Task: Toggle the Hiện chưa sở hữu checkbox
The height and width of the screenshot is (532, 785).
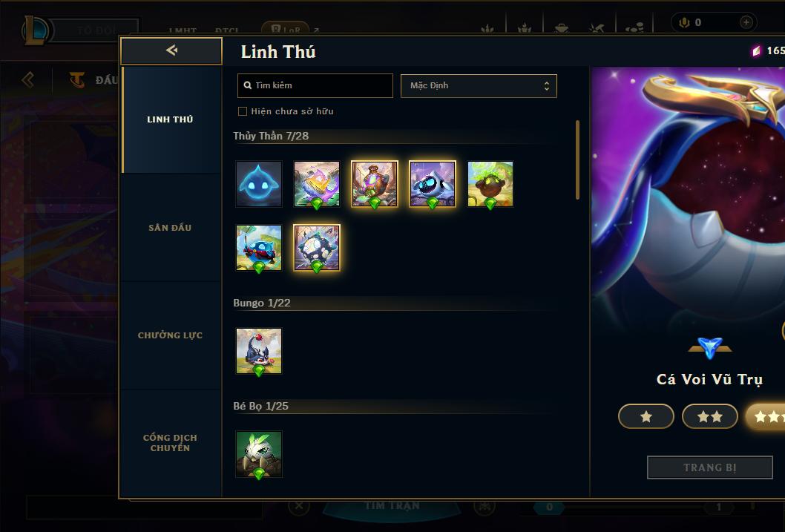Action: (x=243, y=111)
